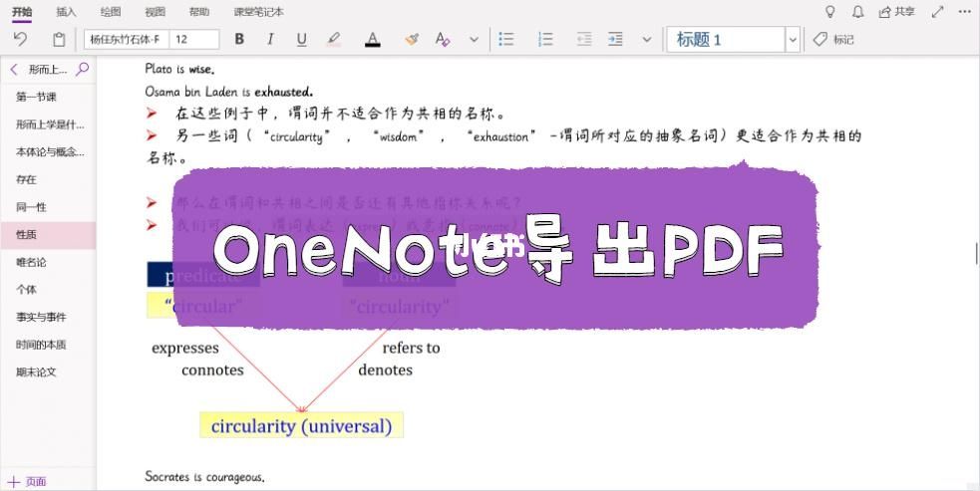Open the 期末论文 page
Screen dimensions: 980x491
coord(48,371)
